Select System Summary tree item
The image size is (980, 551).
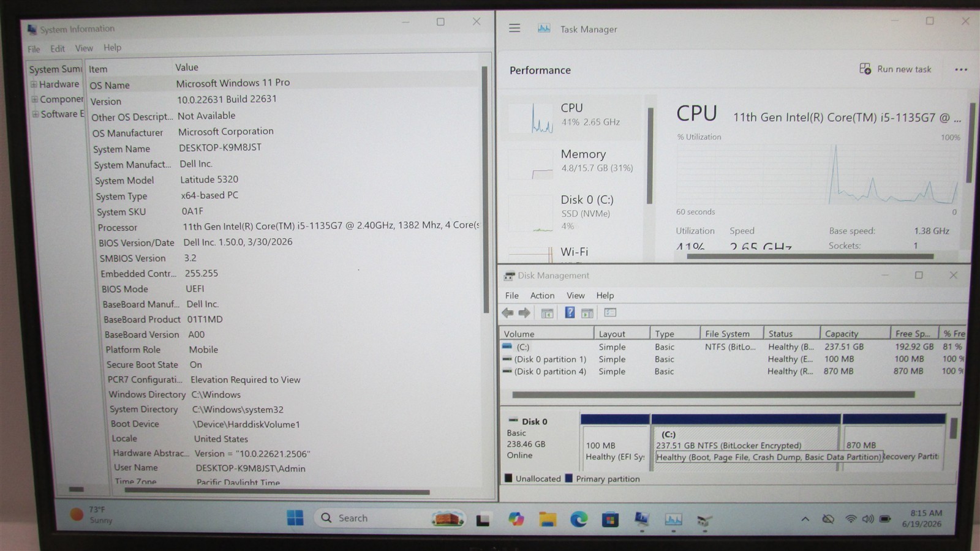point(55,69)
